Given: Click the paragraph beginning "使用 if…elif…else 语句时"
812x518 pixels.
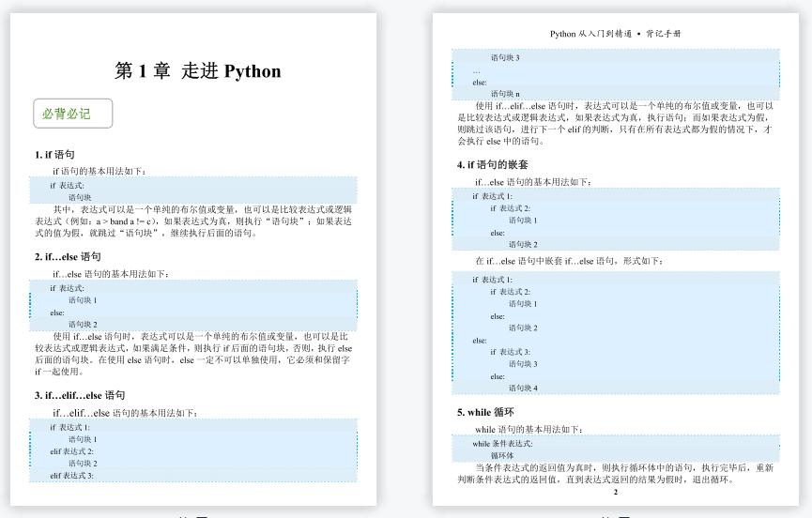Looking at the screenshot, I should pyautogui.click(x=615, y=123).
